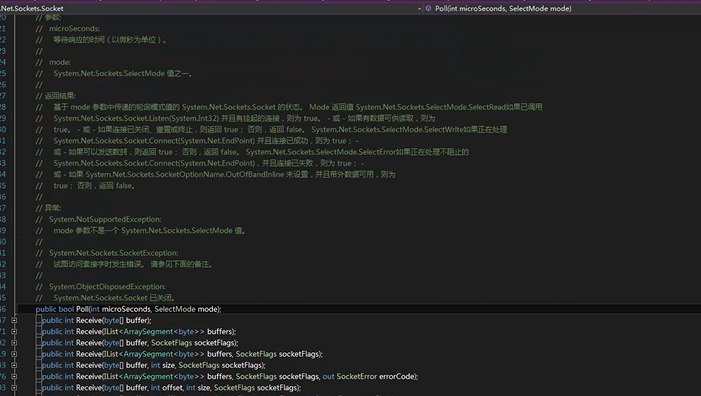Click 'SelectMode mode' parameter in the Poll declaration

pyautogui.click(x=186, y=309)
